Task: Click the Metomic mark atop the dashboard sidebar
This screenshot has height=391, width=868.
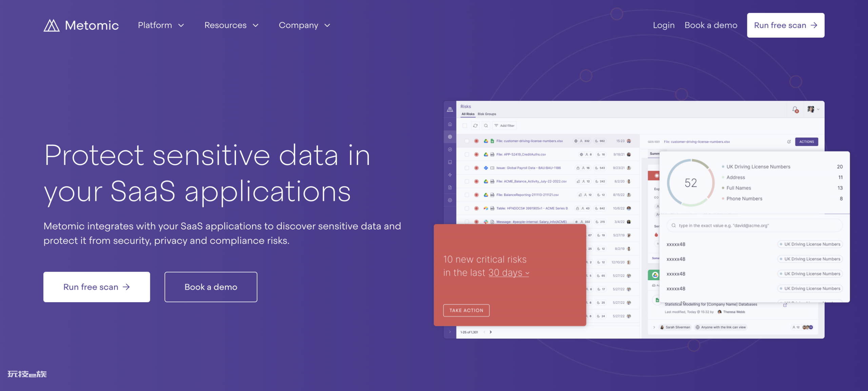Action: pos(450,109)
